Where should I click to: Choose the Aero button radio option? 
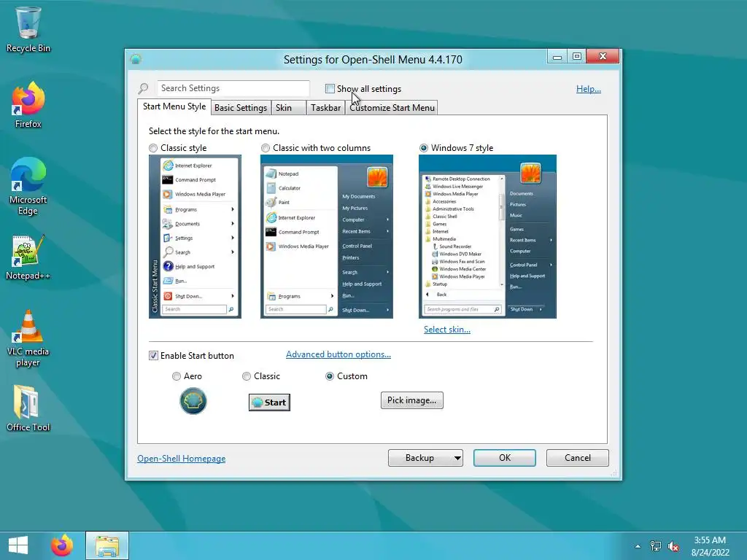tap(177, 376)
